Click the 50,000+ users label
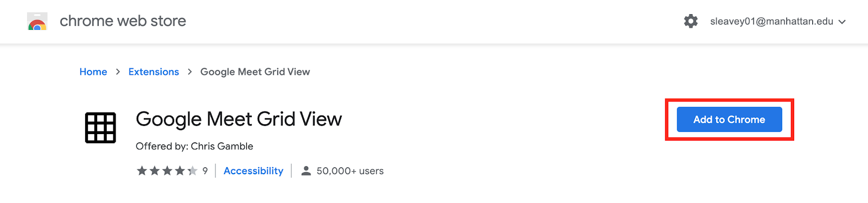The width and height of the screenshot is (868, 203). (350, 171)
